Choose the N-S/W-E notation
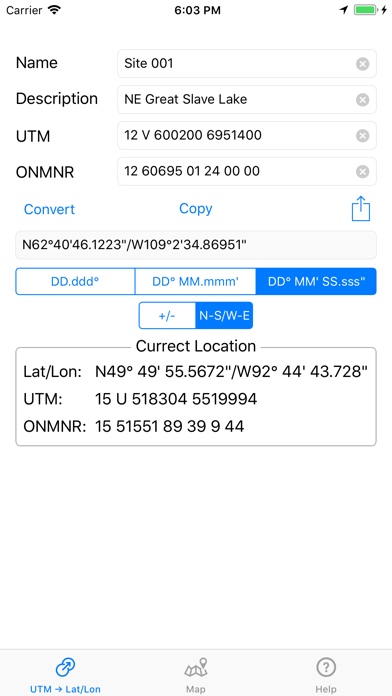 (224, 316)
